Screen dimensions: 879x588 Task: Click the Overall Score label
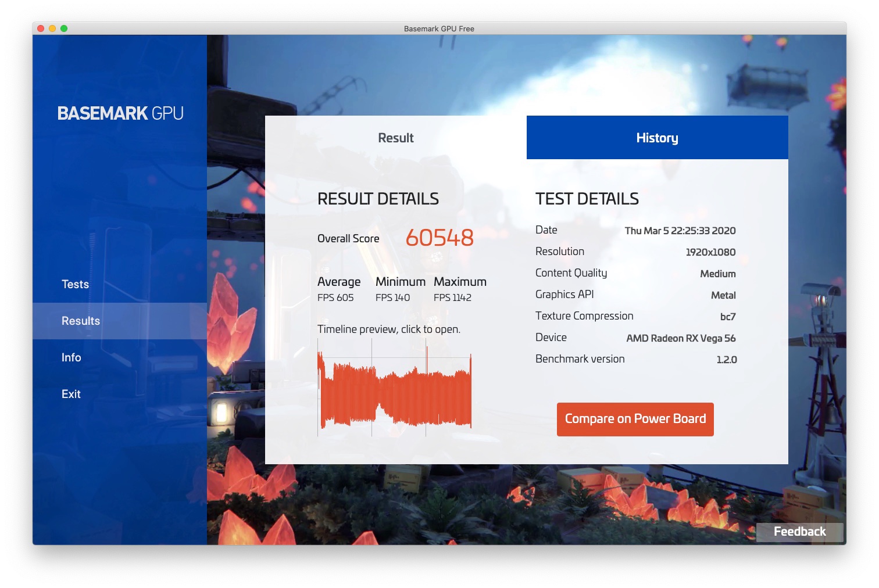coord(348,238)
